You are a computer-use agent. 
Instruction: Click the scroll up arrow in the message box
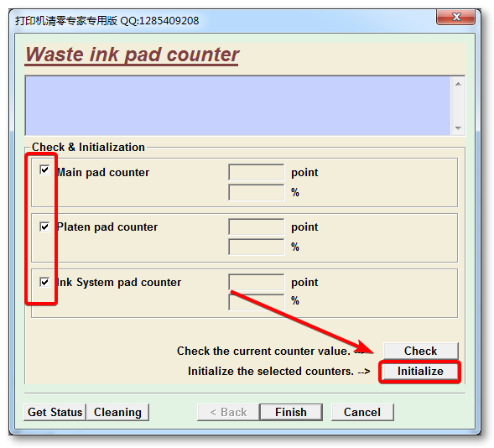pos(458,84)
